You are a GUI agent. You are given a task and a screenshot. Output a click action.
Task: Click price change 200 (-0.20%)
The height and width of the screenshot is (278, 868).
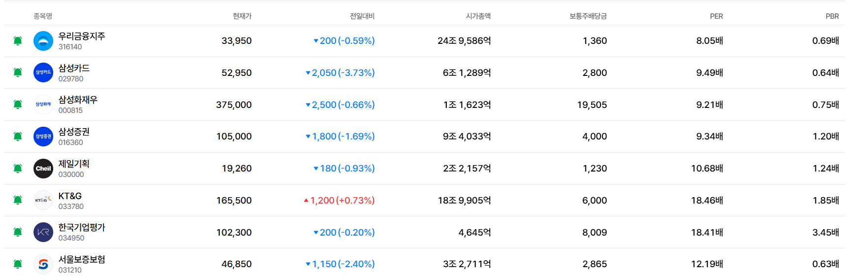pyautogui.click(x=344, y=233)
